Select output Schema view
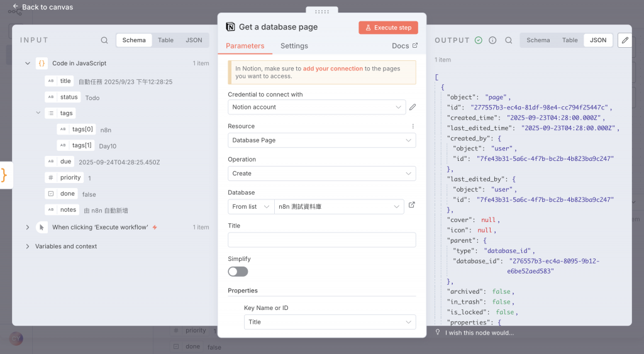 click(538, 40)
